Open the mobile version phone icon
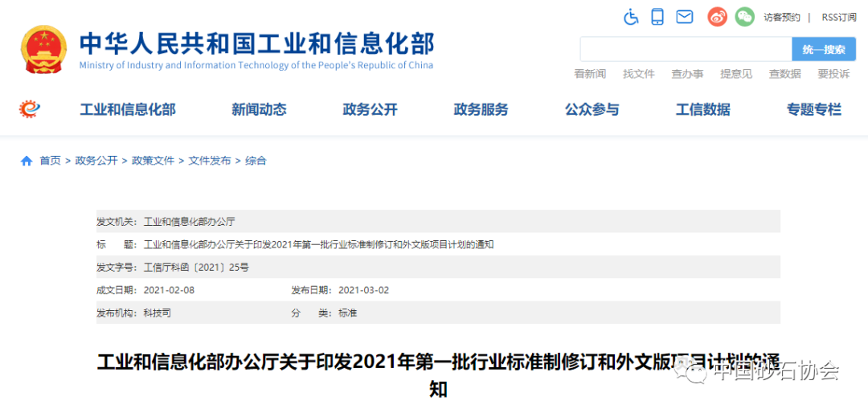868x409 pixels. (x=657, y=17)
